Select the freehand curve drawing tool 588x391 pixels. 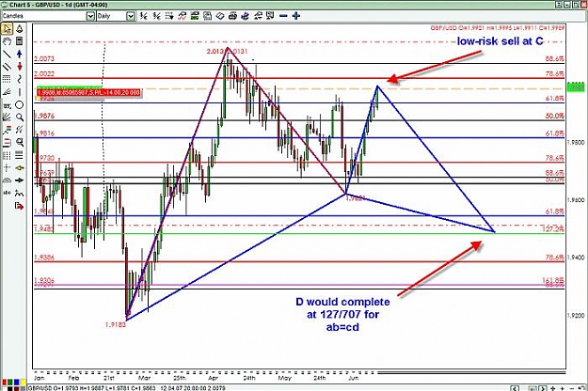click(20, 79)
